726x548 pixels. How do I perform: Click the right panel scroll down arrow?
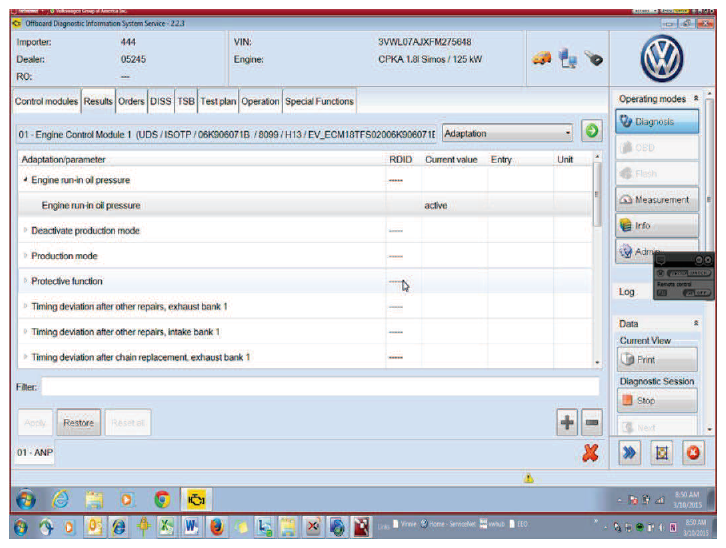(x=709, y=430)
